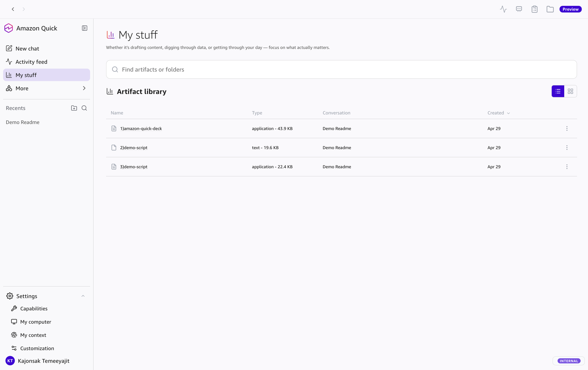Click the KT user avatar
This screenshot has height=370, width=588.
10,361
